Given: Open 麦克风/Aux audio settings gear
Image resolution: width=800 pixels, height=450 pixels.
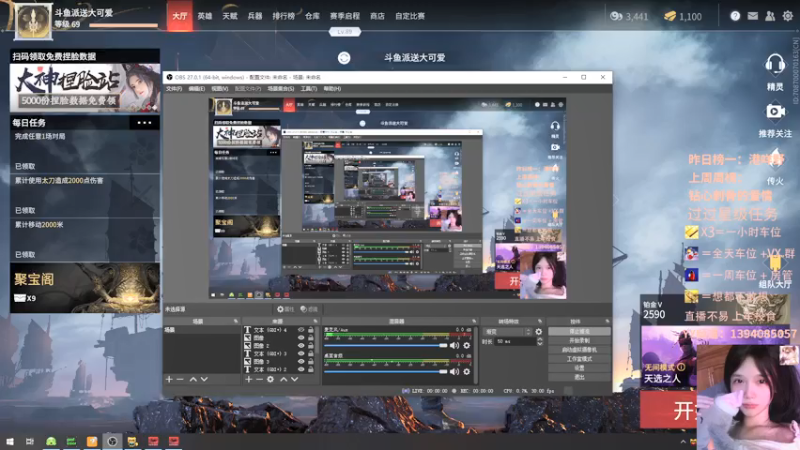Looking at the screenshot, I should coord(466,345).
